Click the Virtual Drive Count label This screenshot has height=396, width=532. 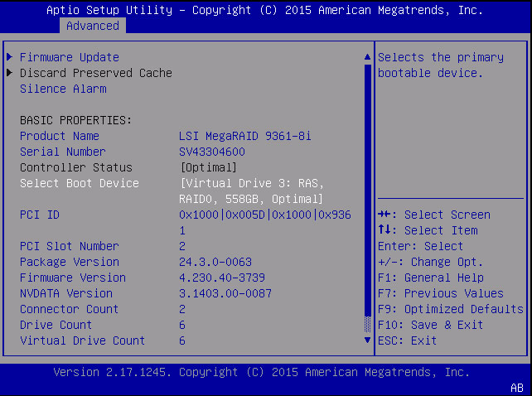(82, 340)
